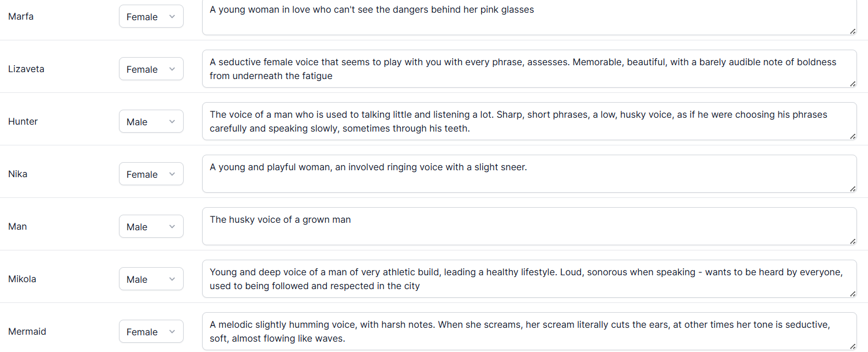Expand the gender selector for Man
The width and height of the screenshot is (868, 352).
[x=151, y=227]
